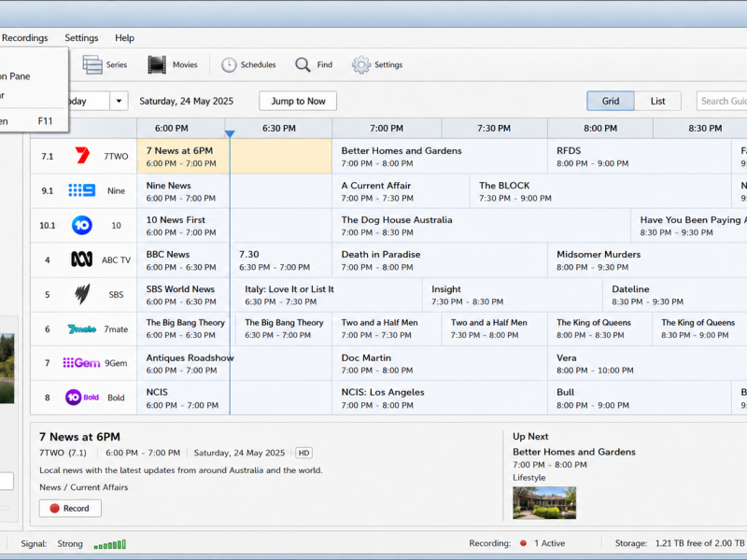Select the 7TWO channel logo
The width and height of the screenshot is (747, 560).
click(82, 156)
